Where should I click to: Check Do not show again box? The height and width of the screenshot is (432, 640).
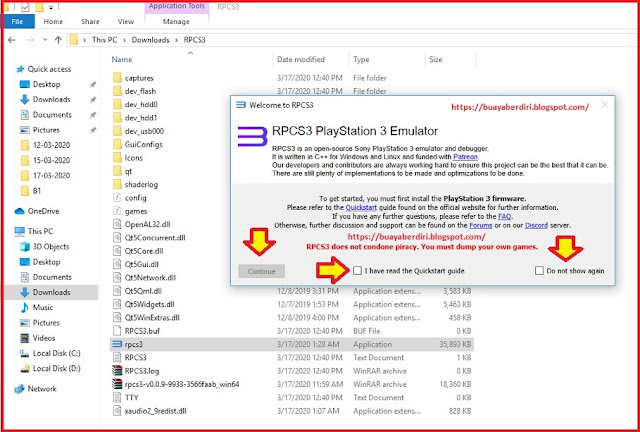click(x=539, y=271)
